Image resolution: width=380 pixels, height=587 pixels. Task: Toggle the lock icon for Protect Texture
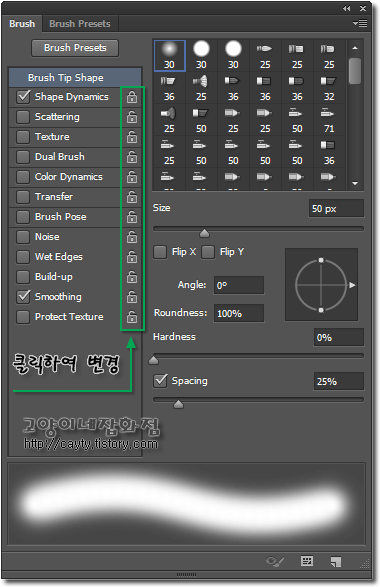132,317
